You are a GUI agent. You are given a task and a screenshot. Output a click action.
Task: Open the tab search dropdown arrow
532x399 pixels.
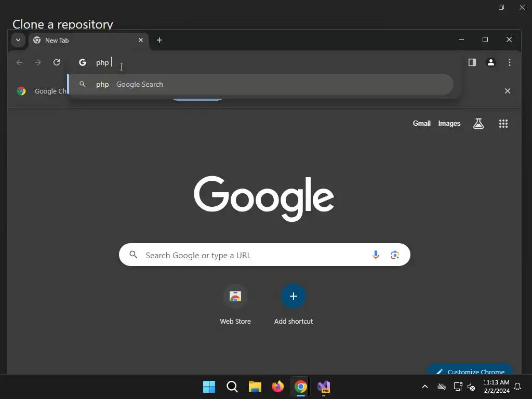click(x=18, y=40)
